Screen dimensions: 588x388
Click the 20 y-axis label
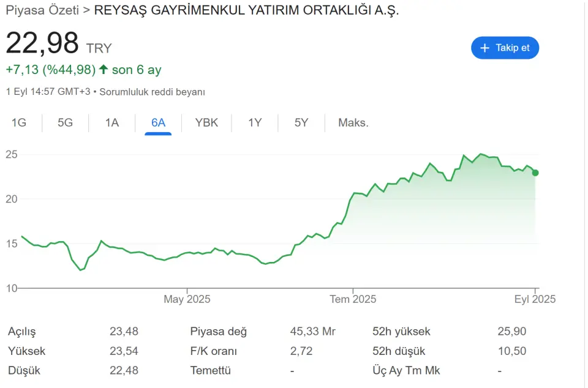pos(12,199)
